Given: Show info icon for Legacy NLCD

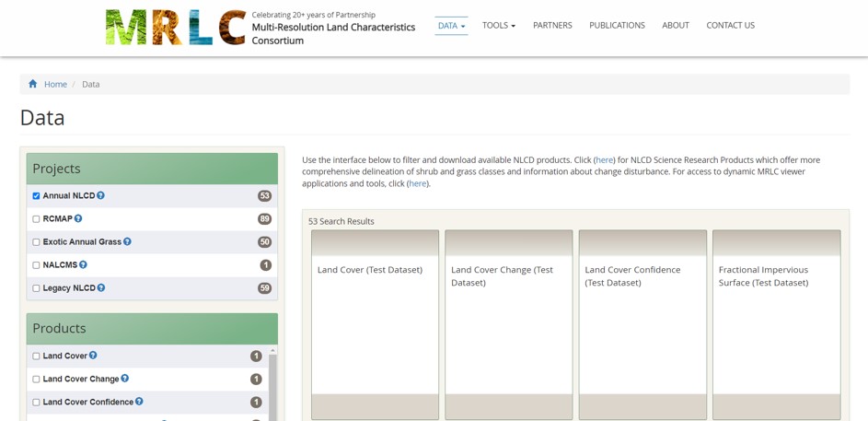Looking at the screenshot, I should tap(101, 287).
